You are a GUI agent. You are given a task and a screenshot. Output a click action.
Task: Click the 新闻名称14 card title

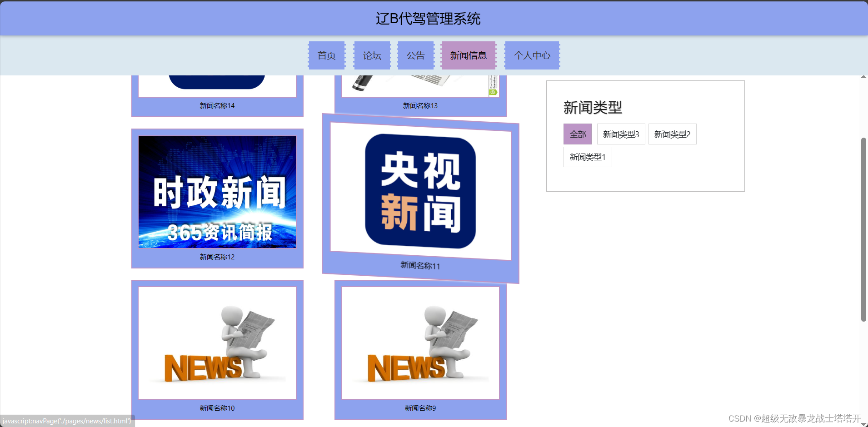217,105
